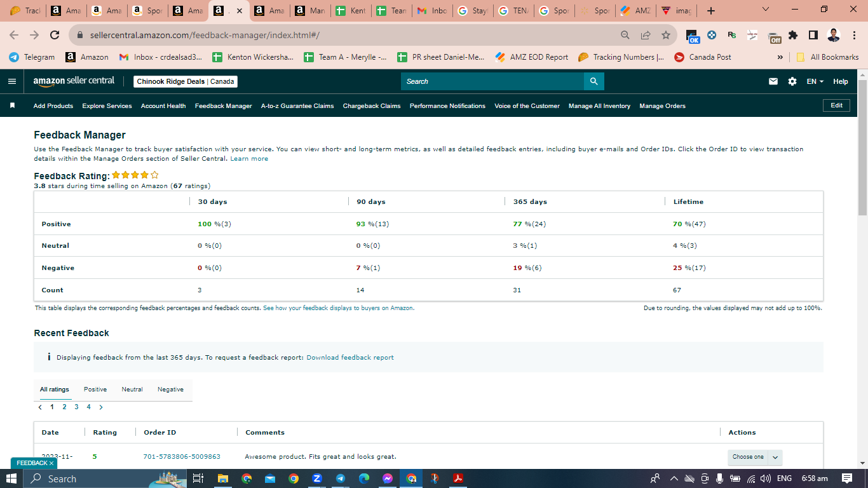
Task: Open Choose one actions dropdown
Action: pyautogui.click(x=755, y=457)
